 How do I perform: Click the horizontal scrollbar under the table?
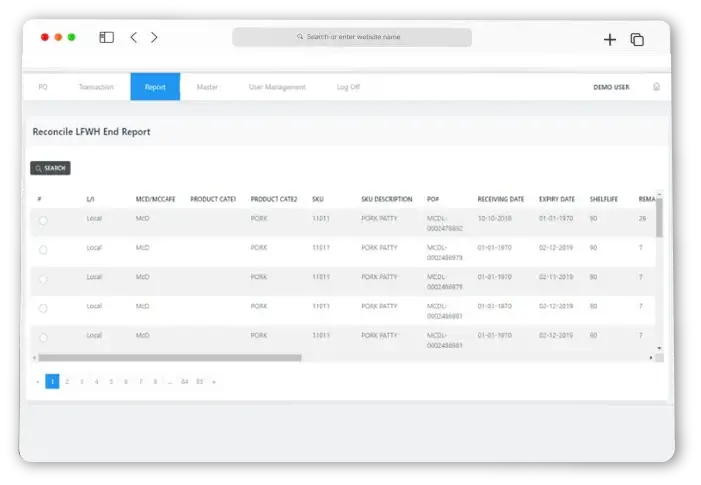pos(170,357)
